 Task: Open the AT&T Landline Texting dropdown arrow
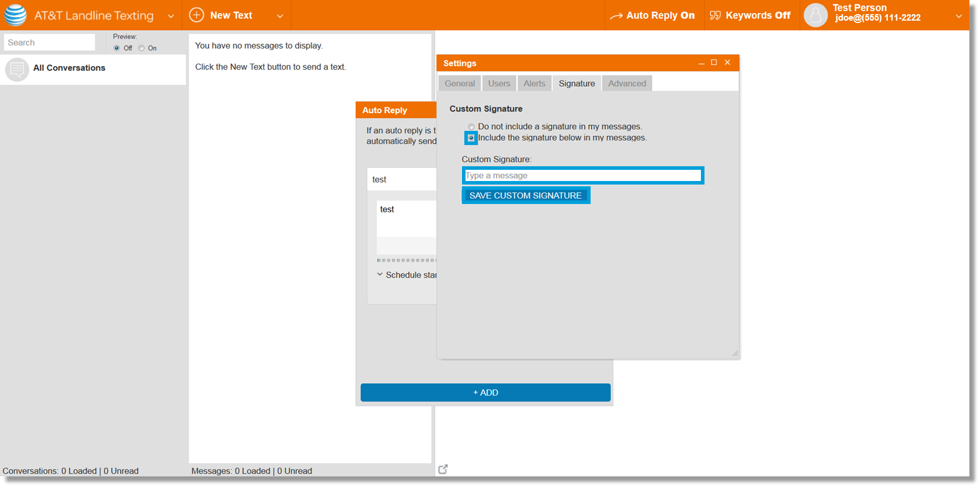pos(171,16)
